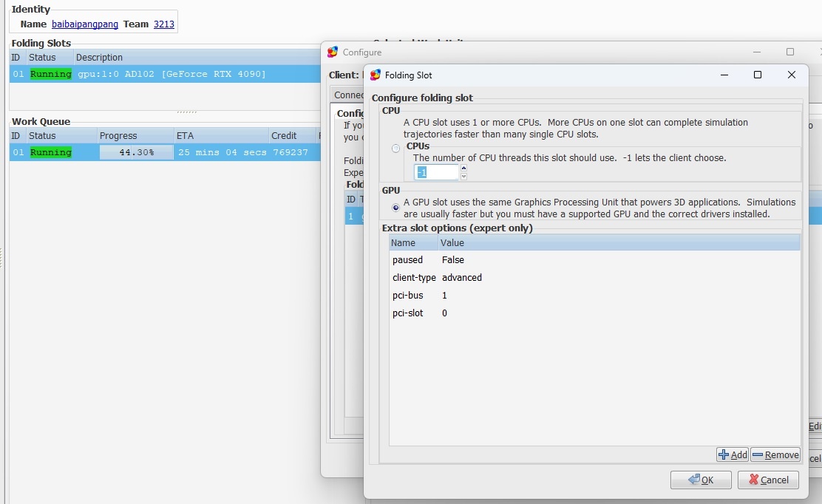The width and height of the screenshot is (822, 504).
Task: Select the pci-slot option row
Action: 594,313
